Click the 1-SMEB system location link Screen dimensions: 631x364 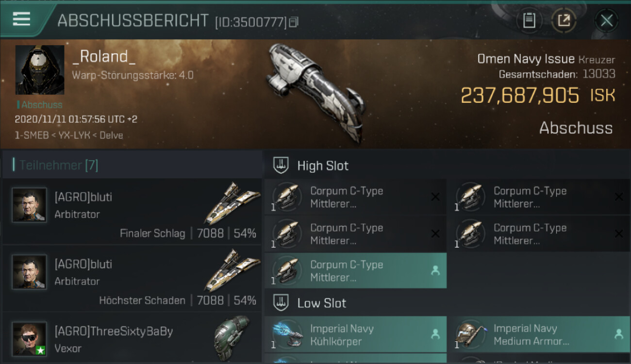pyautogui.click(x=31, y=135)
